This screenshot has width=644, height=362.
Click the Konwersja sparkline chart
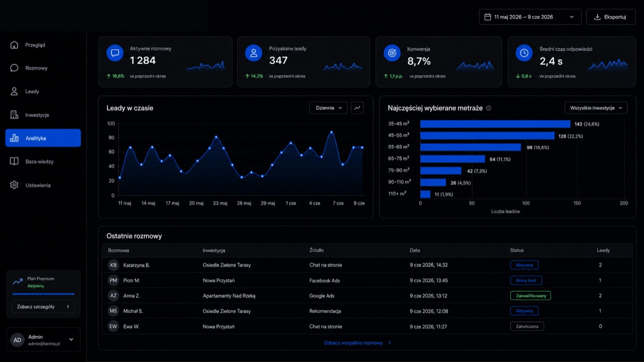(x=475, y=65)
